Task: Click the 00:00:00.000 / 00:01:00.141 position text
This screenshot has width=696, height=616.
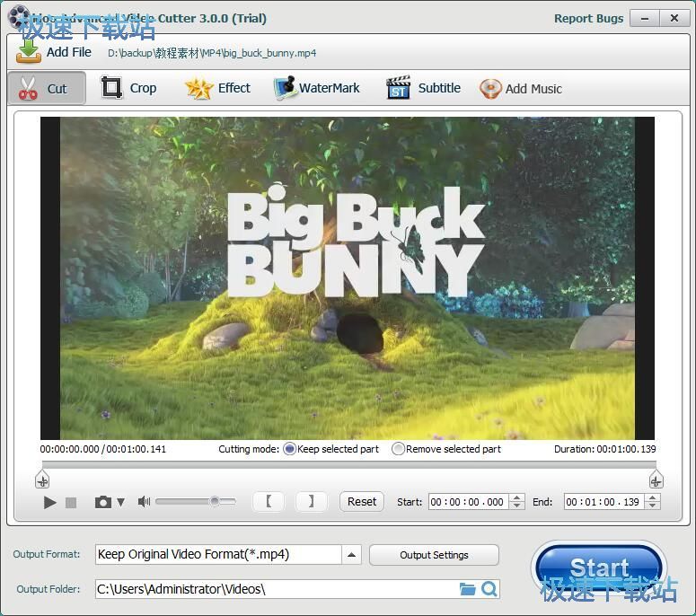Action: pyautogui.click(x=103, y=449)
